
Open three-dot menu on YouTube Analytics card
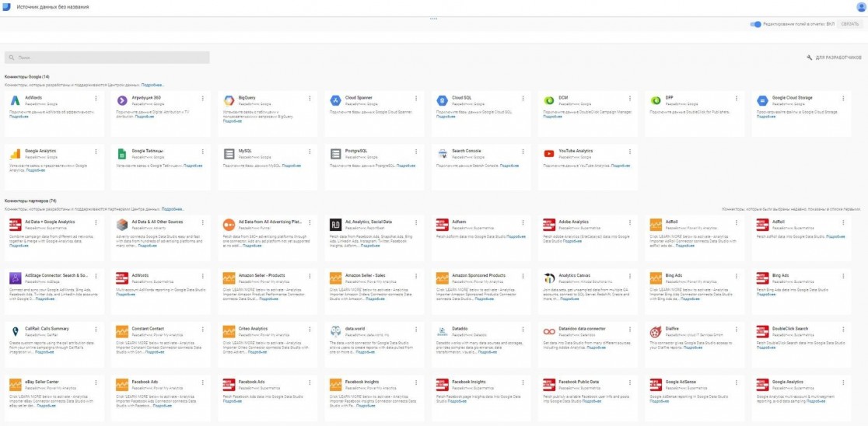tap(629, 152)
